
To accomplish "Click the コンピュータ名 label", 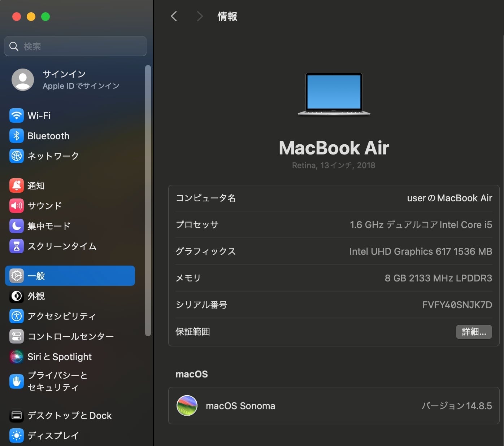I will point(205,198).
